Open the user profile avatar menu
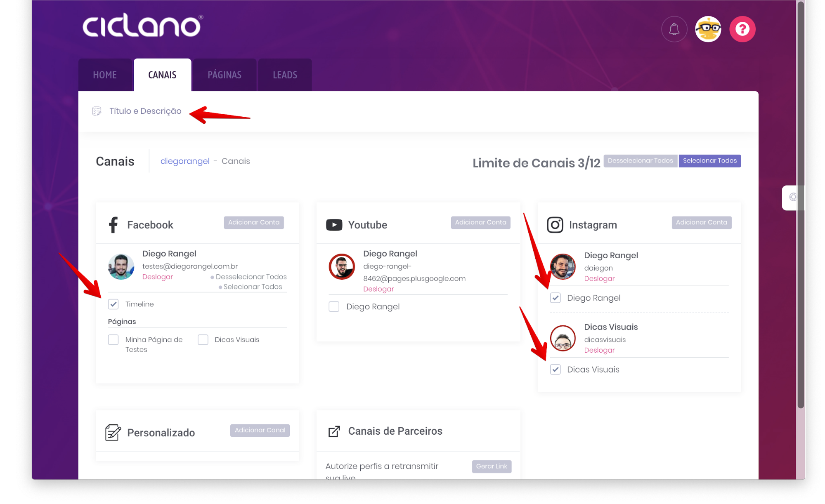The width and height of the screenshot is (825, 504). [x=708, y=29]
